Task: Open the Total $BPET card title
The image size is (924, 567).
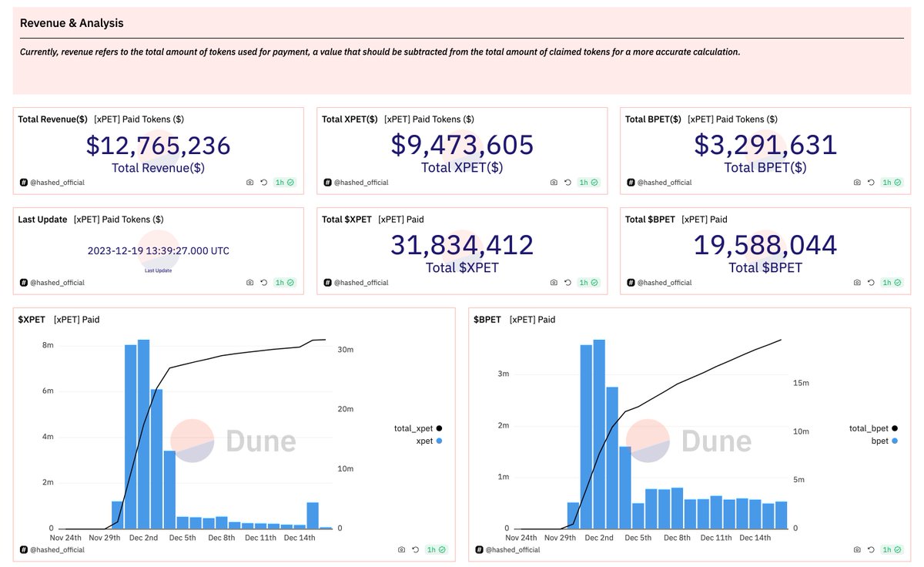Action: pos(650,220)
